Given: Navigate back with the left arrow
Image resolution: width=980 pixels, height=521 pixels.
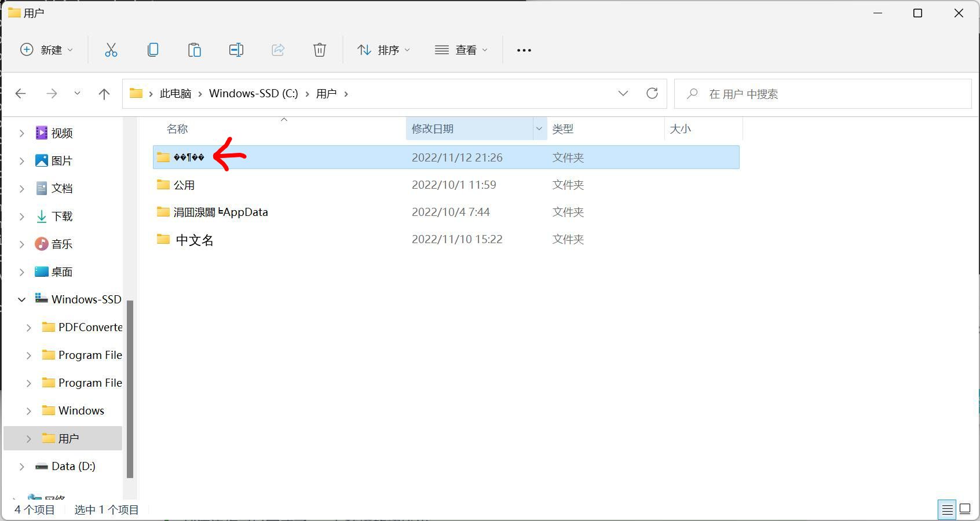Looking at the screenshot, I should 21,94.
